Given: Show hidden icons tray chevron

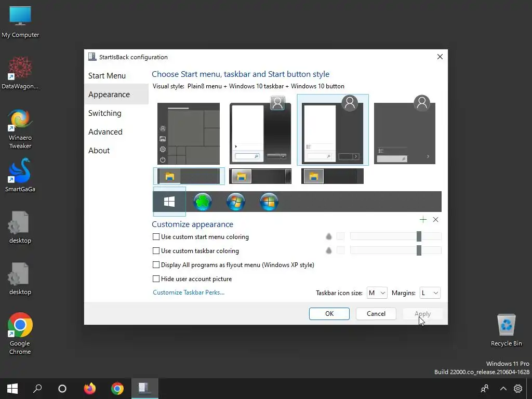Looking at the screenshot, I should (503, 389).
